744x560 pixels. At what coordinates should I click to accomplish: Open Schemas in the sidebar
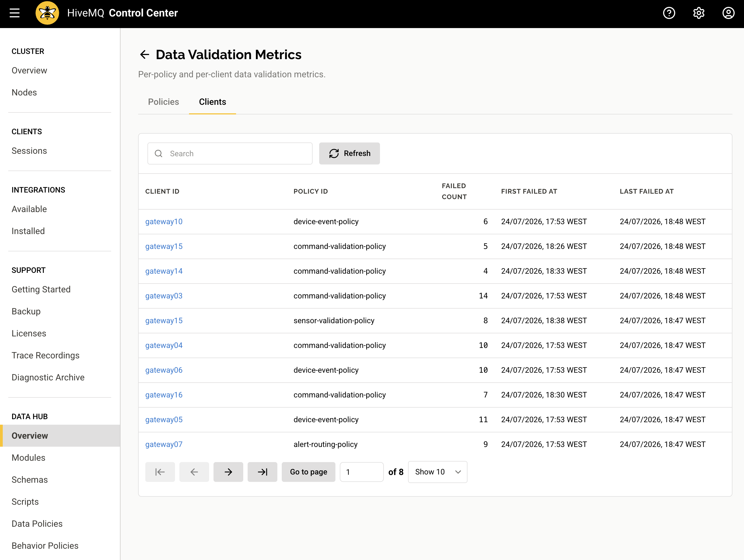point(30,480)
